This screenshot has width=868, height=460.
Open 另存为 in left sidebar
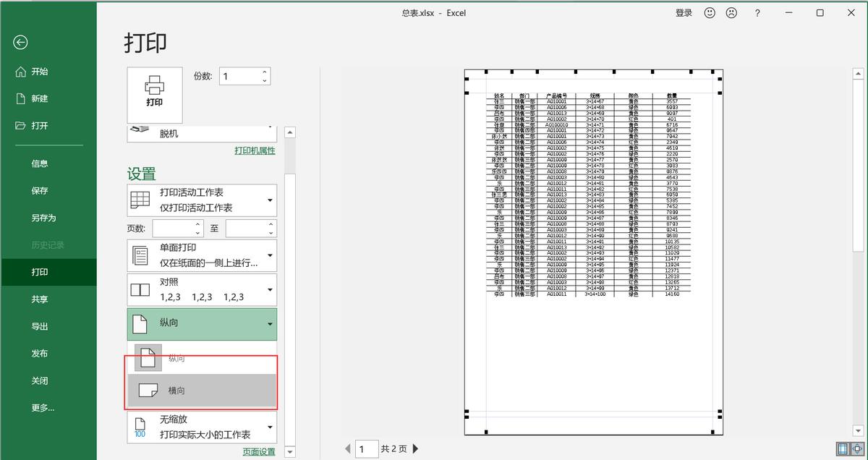coord(43,218)
